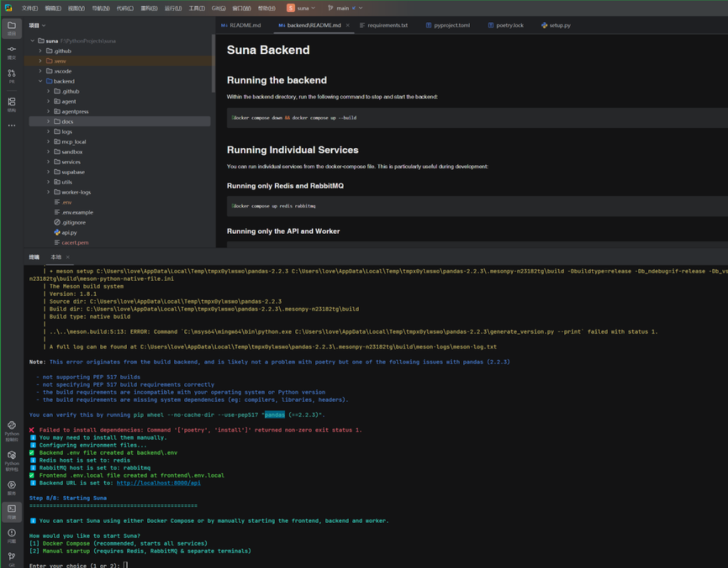Click the suna project badge icon

coord(290,8)
